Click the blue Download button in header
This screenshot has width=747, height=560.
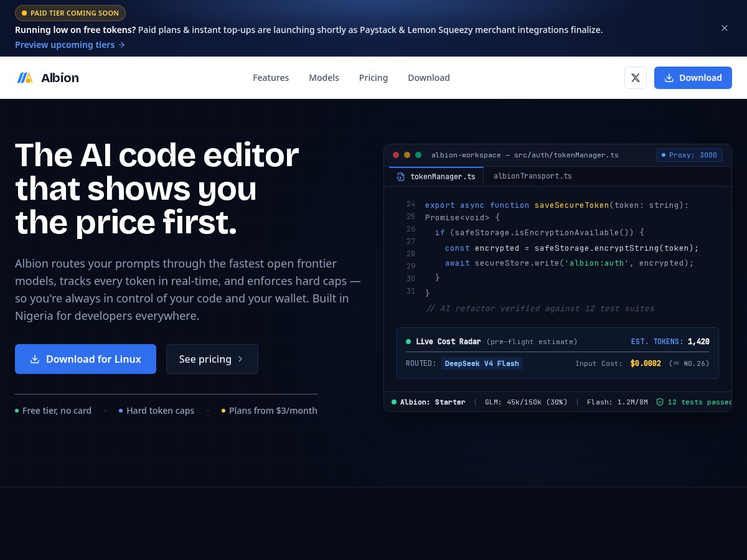point(693,78)
